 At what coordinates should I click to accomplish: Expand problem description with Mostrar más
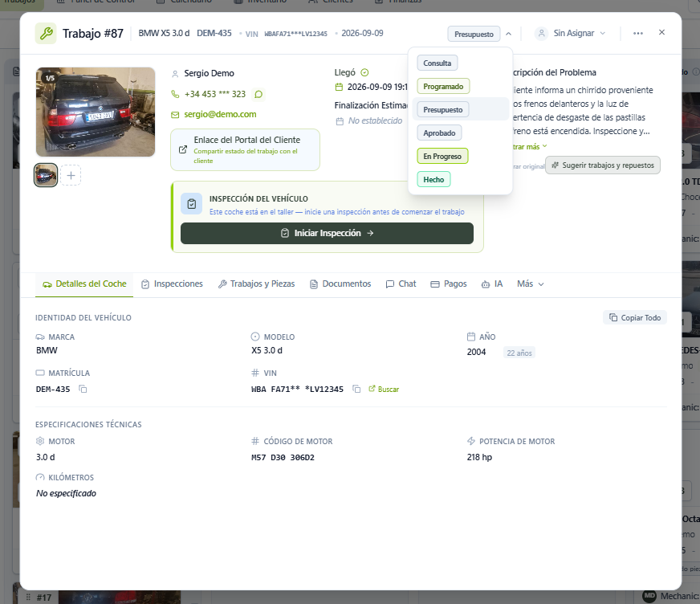point(530,146)
